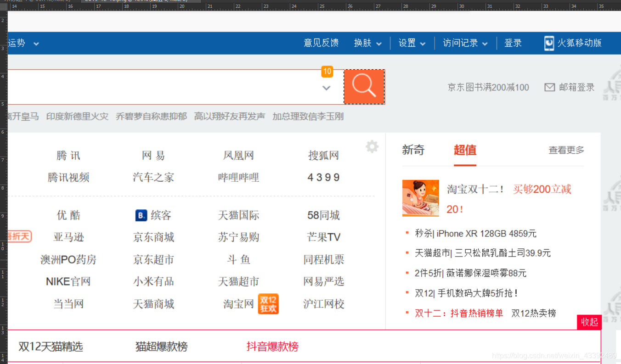Viewport: 621px width, 364px height.
Task: Click 双12热卖榜 link
Action: (x=534, y=314)
